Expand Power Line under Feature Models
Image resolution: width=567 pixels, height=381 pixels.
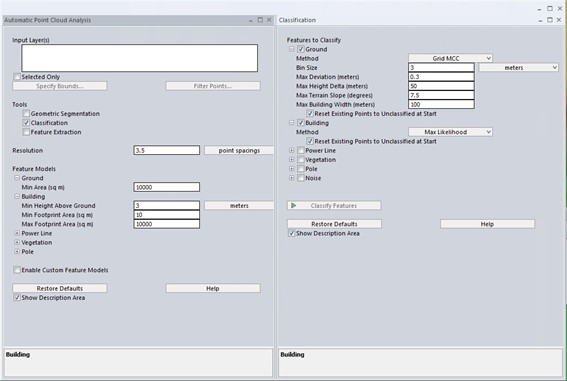(17, 233)
